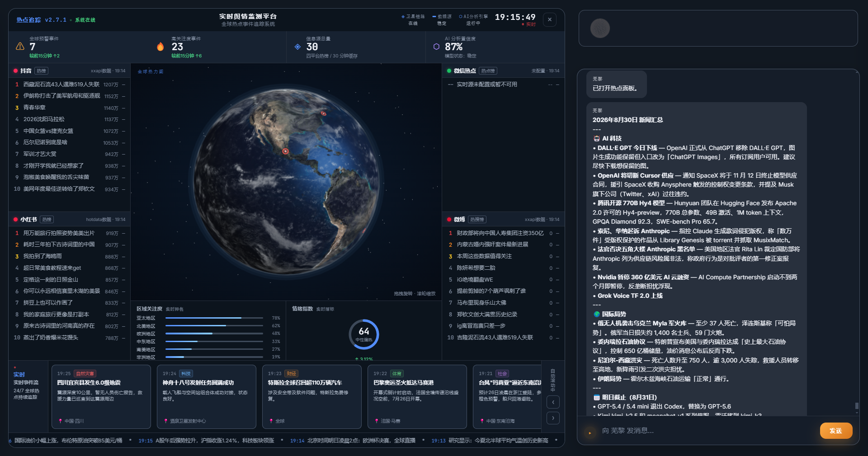Click the red dot icon next to 抖音
This screenshot has height=456, width=868.
tap(15, 71)
